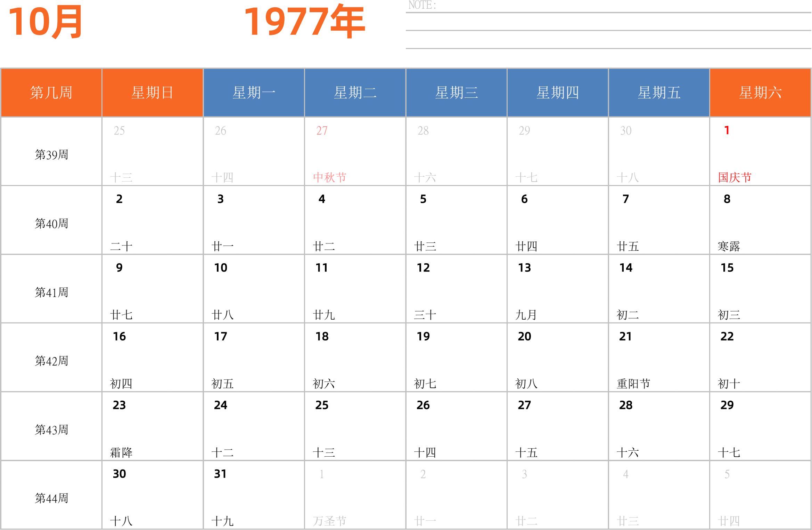Select the 星期三 column header
The height and width of the screenshot is (530, 812).
click(x=457, y=93)
